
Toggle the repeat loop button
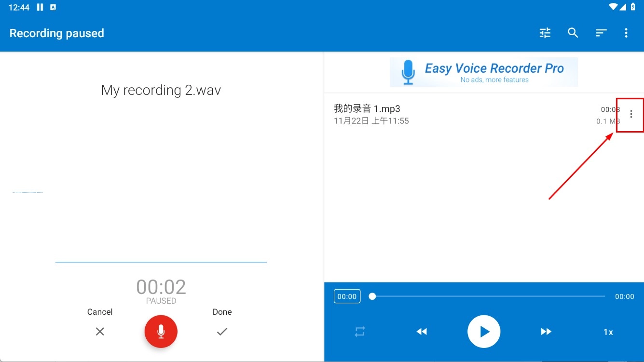360,332
